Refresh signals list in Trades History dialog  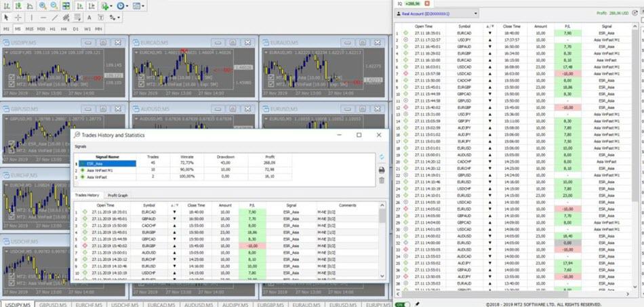(381, 157)
